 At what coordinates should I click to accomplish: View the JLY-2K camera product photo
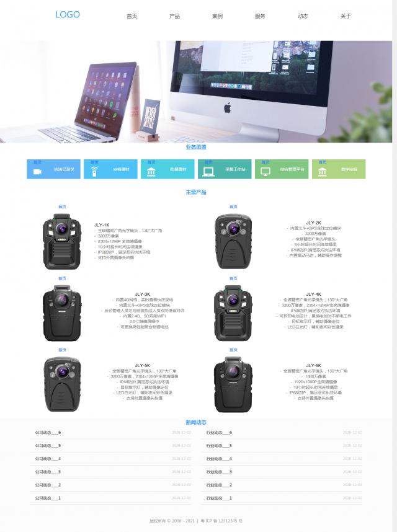pos(233,241)
